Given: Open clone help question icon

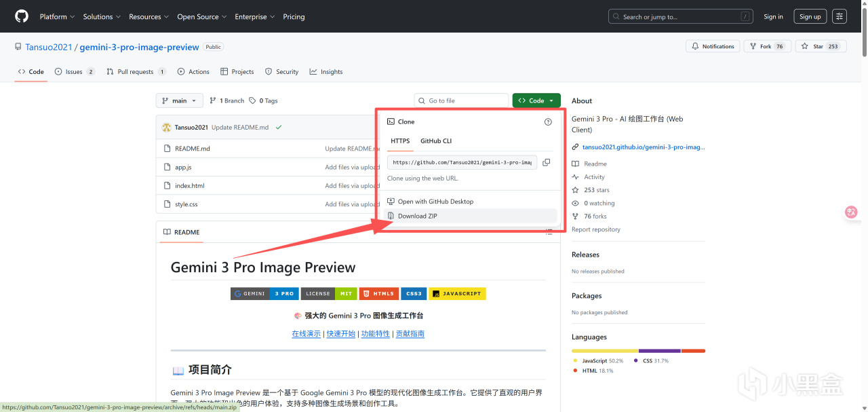Looking at the screenshot, I should coord(548,122).
